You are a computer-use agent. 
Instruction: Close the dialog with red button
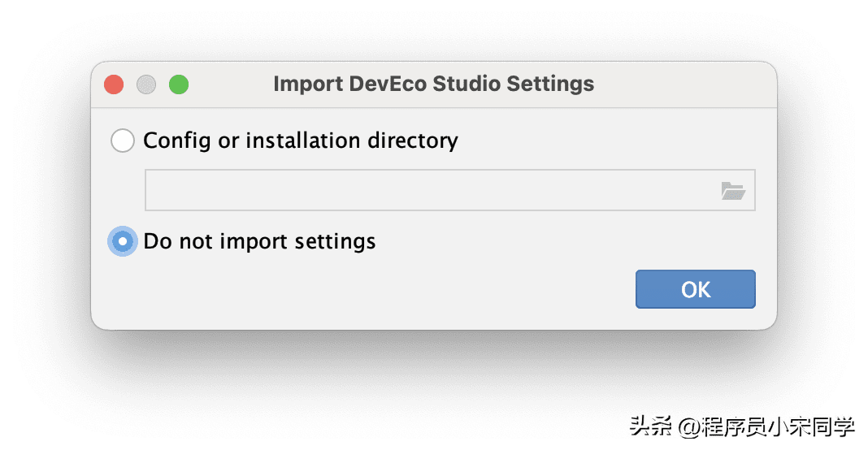click(114, 84)
